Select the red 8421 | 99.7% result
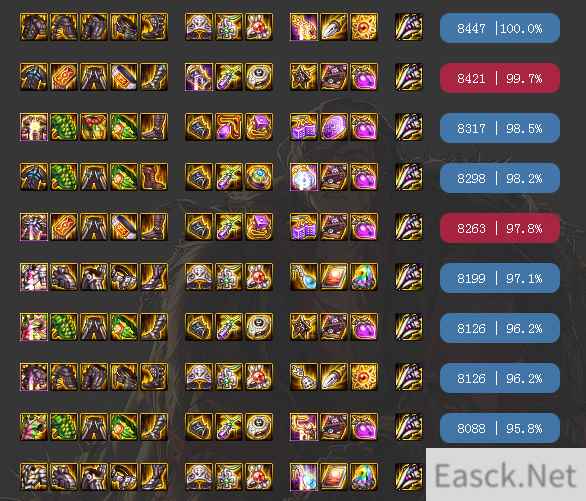 coord(500,78)
